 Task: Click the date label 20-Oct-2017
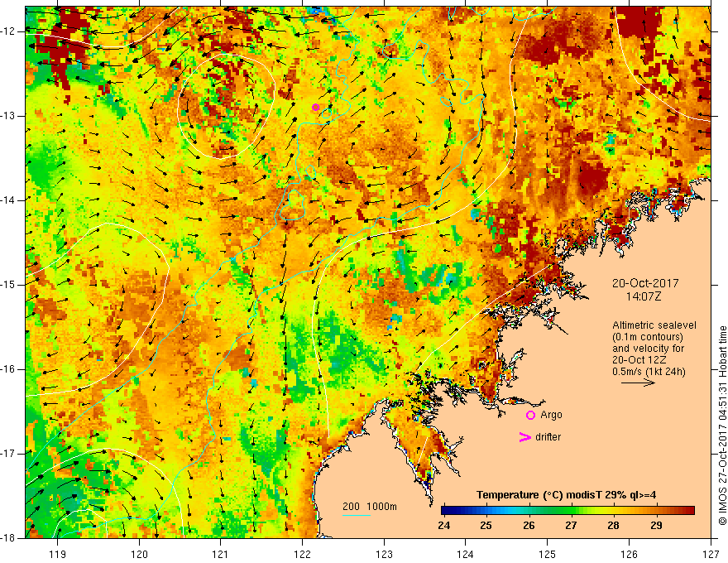click(645, 283)
